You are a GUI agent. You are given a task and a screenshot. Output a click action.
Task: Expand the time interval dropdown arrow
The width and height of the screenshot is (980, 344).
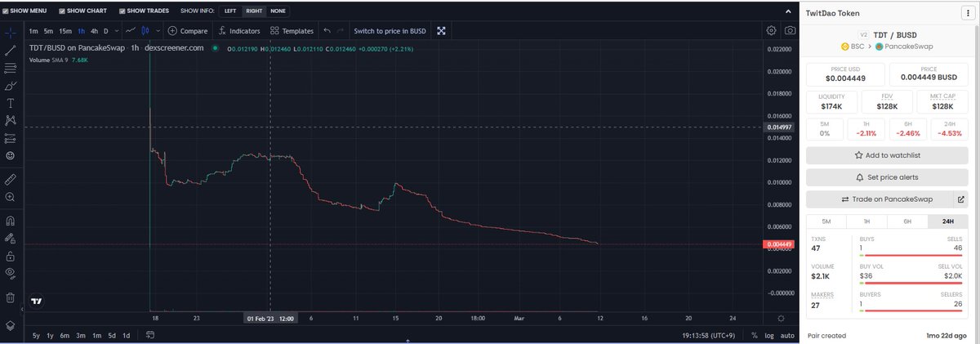pos(117,31)
